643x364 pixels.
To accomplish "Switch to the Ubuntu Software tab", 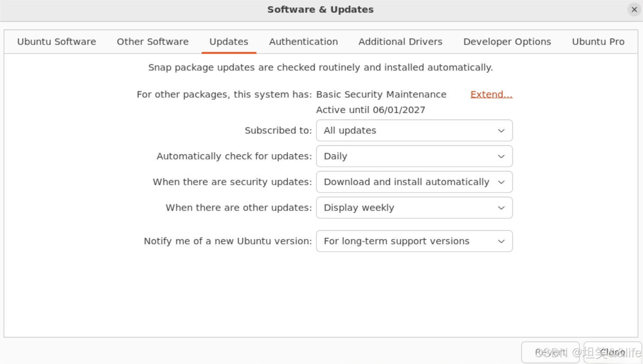I will point(57,42).
